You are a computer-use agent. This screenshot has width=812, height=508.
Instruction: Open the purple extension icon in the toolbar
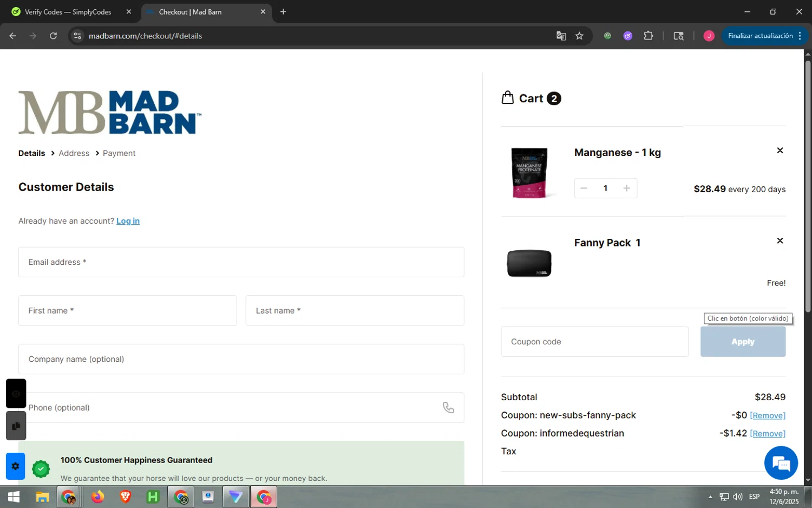point(627,36)
